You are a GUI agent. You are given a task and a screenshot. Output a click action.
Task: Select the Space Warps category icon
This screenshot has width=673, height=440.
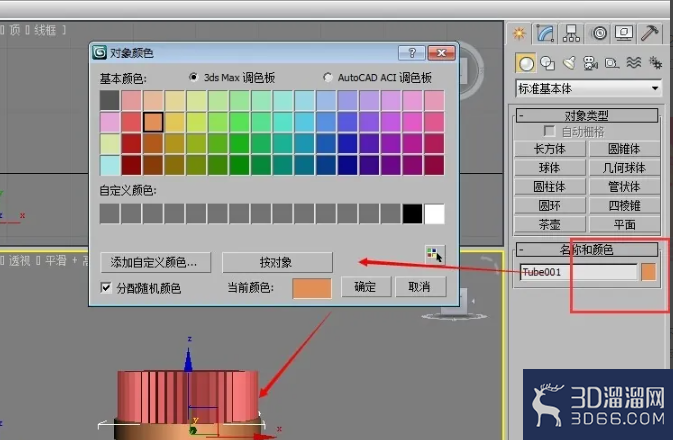pos(634,64)
